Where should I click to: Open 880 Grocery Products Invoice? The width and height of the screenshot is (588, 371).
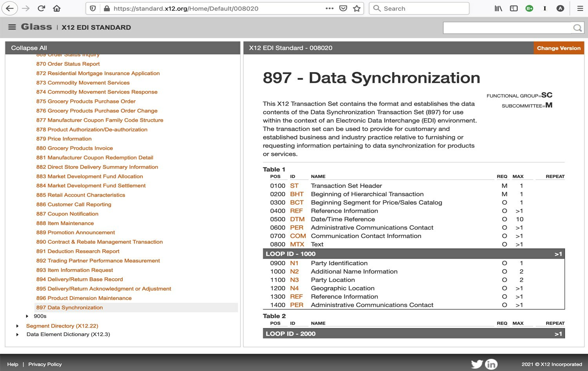tap(74, 148)
